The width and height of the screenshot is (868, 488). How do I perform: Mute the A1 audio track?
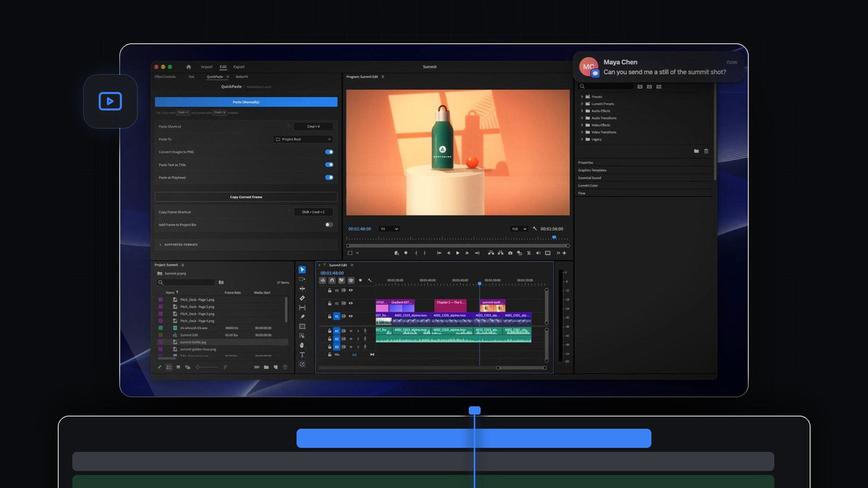click(x=351, y=331)
